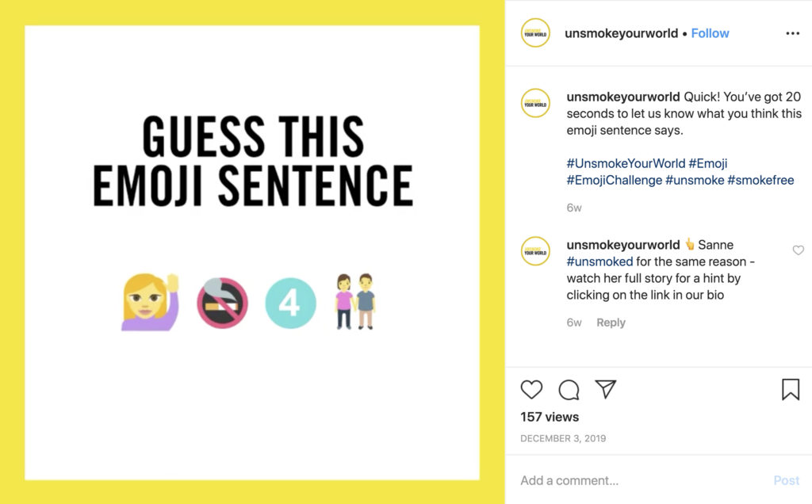Like the post with the heart icon
Screen dimensions: 812x504
click(531, 390)
